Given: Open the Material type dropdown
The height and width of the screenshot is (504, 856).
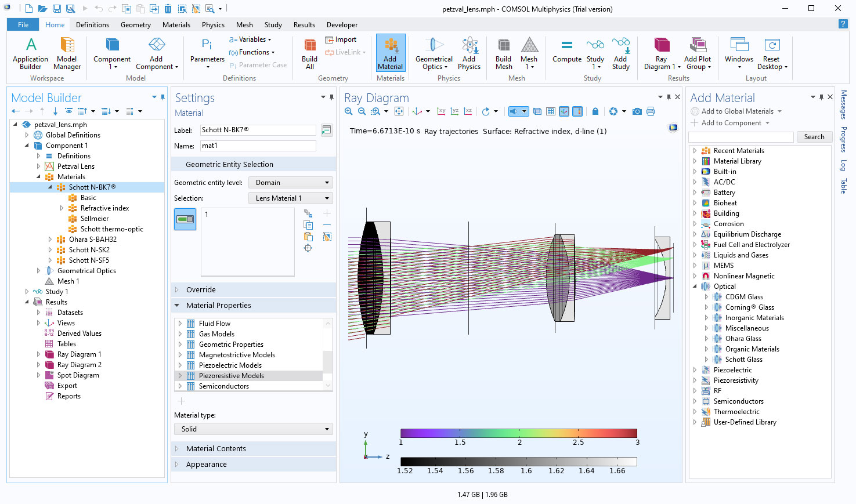Looking at the screenshot, I should point(253,429).
